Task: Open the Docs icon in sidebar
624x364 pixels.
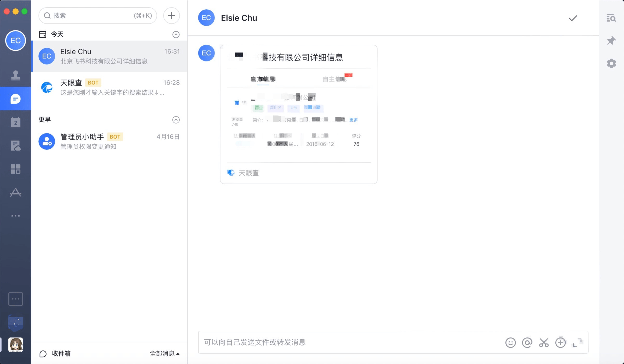Action: point(16,146)
